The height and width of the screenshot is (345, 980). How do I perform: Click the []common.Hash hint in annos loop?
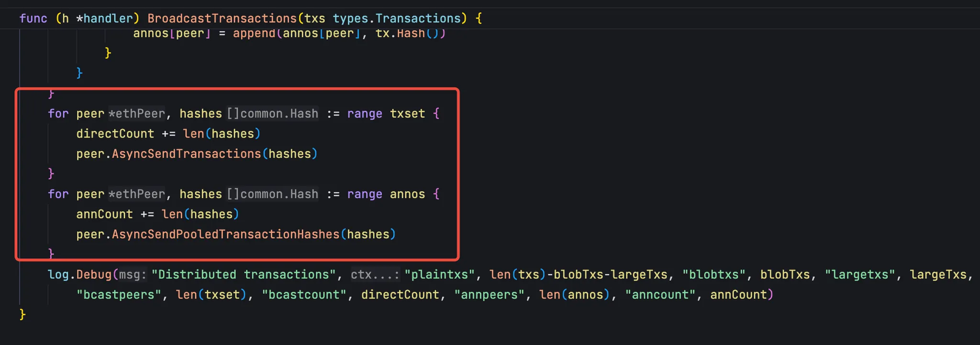click(272, 194)
